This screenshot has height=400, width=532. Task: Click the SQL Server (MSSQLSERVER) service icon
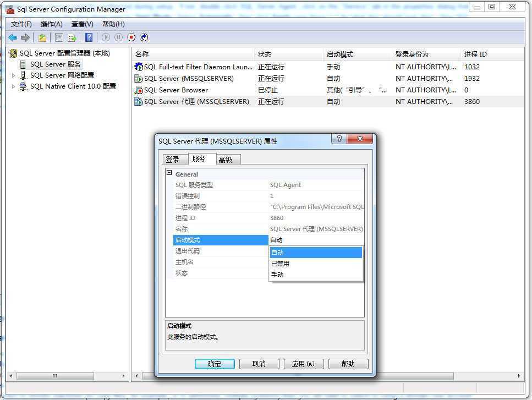click(139, 78)
